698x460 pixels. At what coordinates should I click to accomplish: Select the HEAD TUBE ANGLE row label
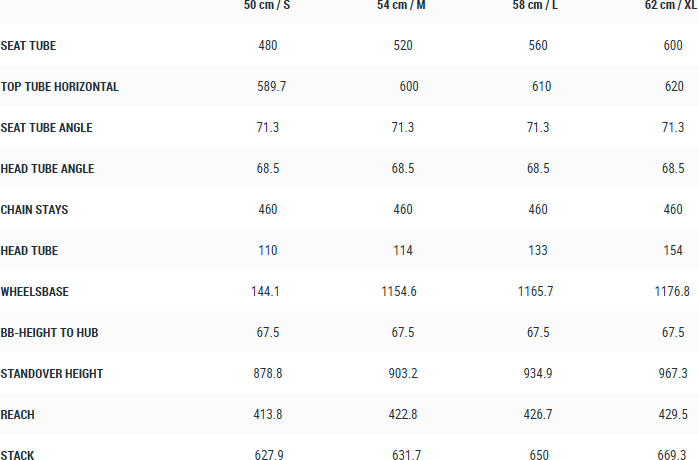pyautogui.click(x=48, y=169)
